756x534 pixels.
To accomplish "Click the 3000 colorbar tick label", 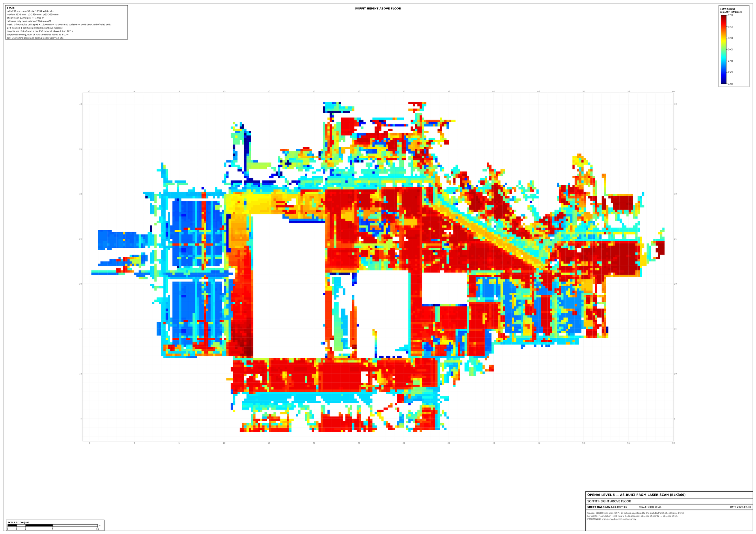I will pyautogui.click(x=731, y=49).
